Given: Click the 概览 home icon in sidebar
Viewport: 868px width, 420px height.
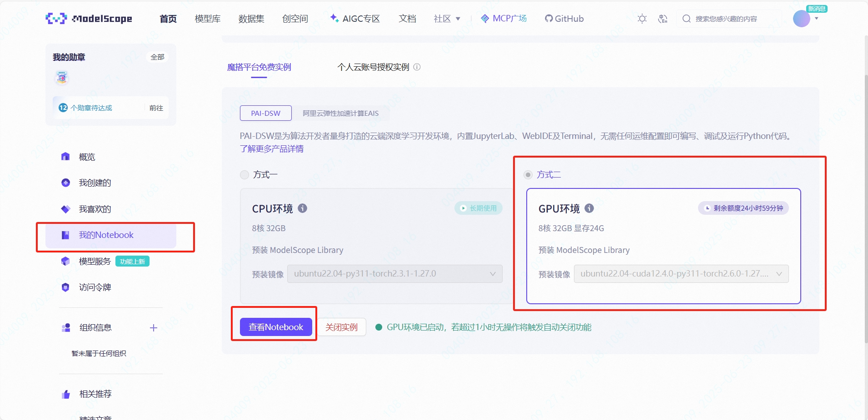Looking at the screenshot, I should coord(65,157).
